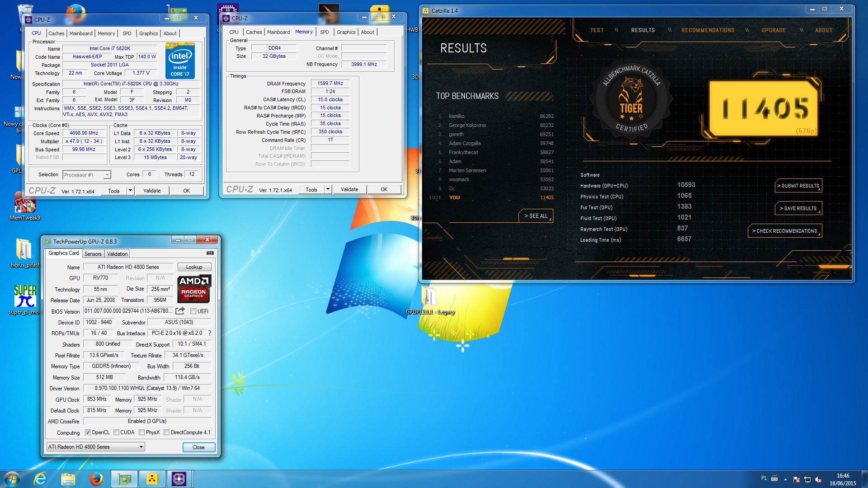
Task: Click OK in the Memory CPU-Z window
Action: click(x=384, y=189)
